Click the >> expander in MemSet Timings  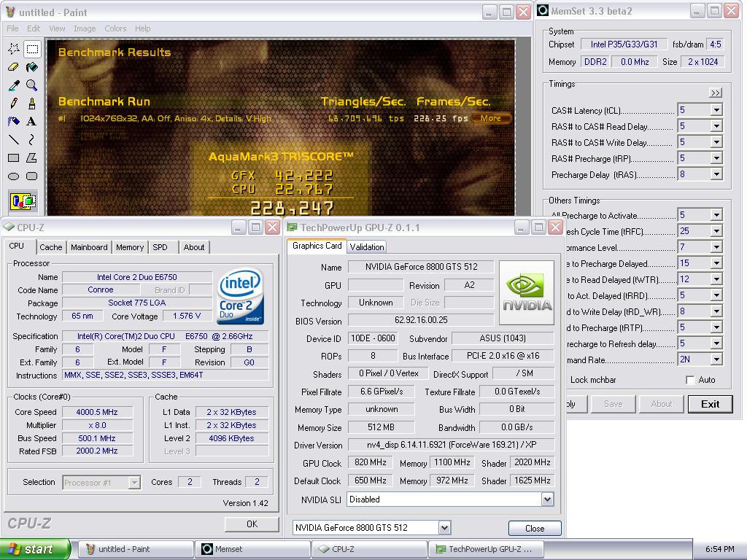pyautogui.click(x=716, y=93)
